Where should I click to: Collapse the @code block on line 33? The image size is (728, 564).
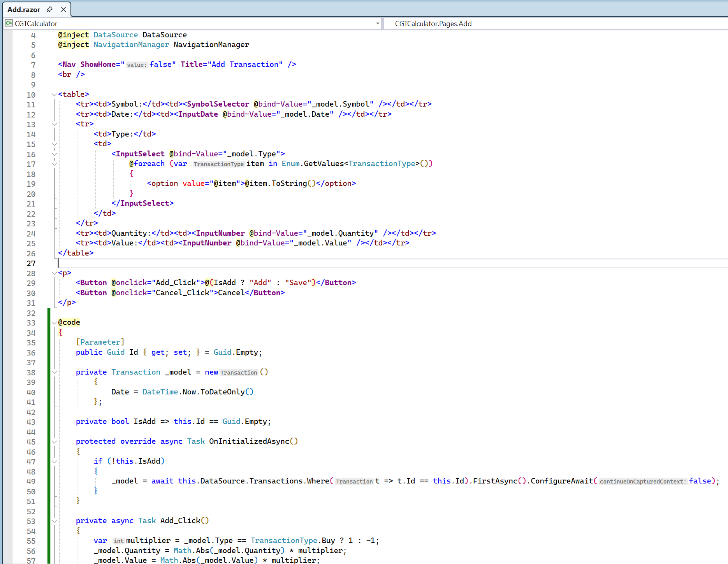click(x=54, y=322)
